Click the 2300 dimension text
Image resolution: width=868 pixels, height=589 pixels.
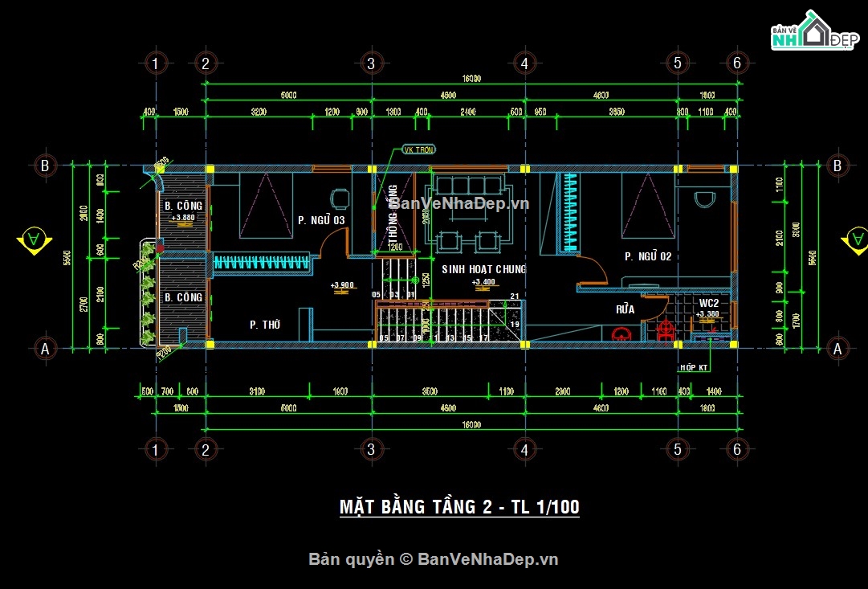562,391
